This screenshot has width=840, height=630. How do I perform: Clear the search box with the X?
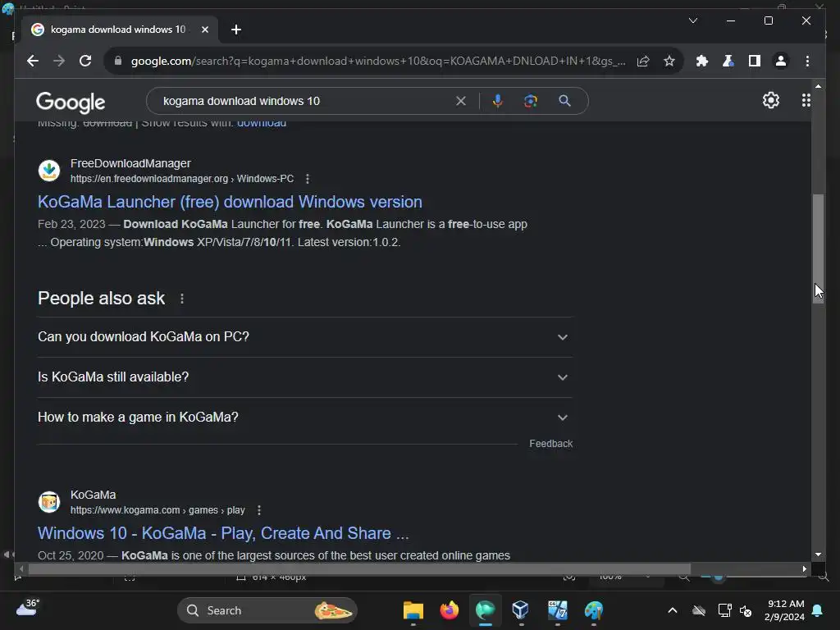461,101
